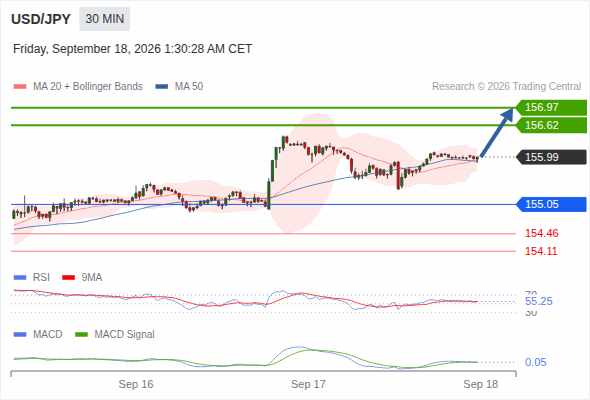Screen dimensions: 590x400
Task: Click the 154.11 support level value
Action: [541, 251]
